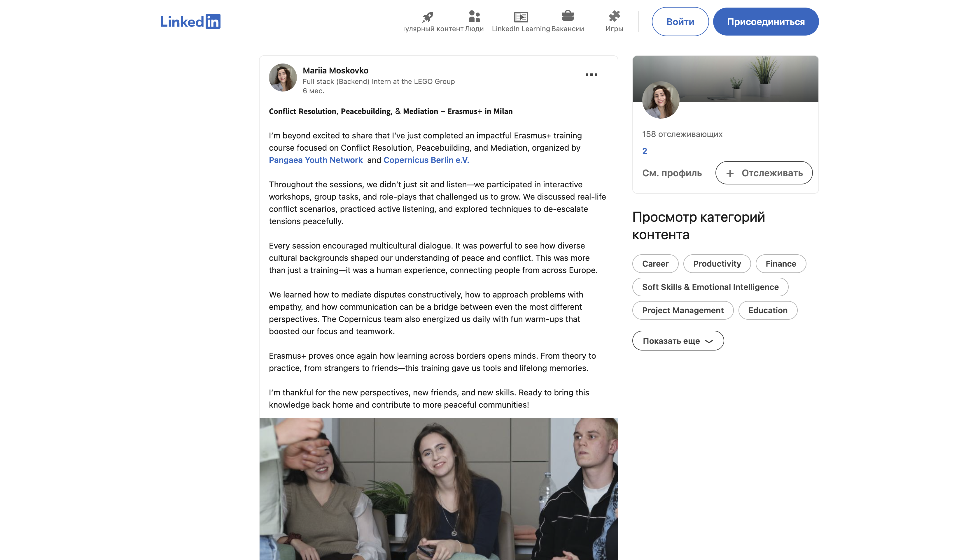Open the post's three-dot options menu
Viewport: 980px width, 560px height.
click(591, 75)
